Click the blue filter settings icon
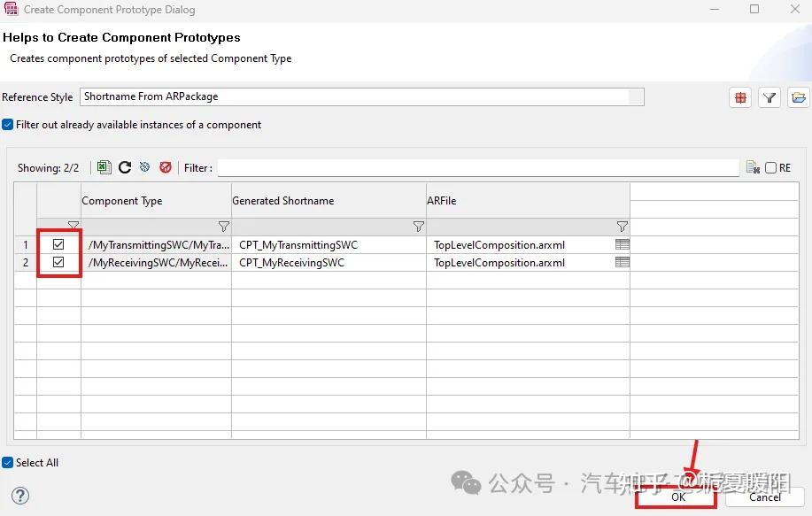The height and width of the screenshot is (516, 812). (144, 167)
